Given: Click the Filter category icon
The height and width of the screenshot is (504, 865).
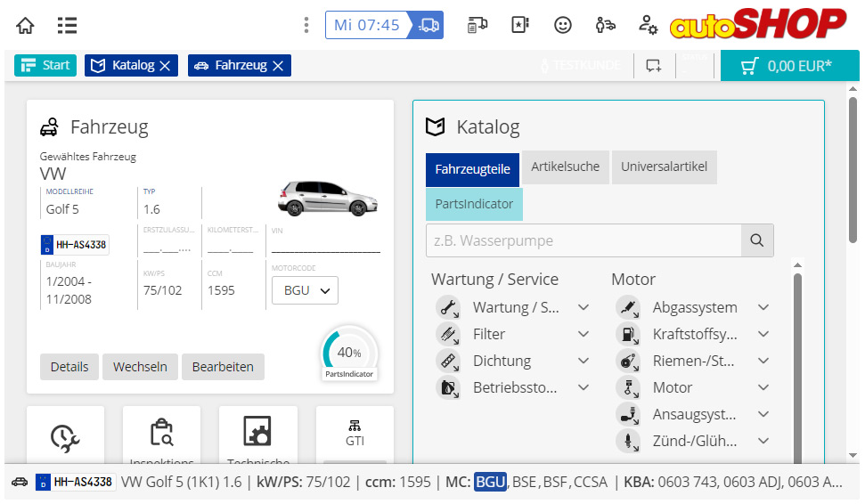Looking at the screenshot, I should click(448, 334).
